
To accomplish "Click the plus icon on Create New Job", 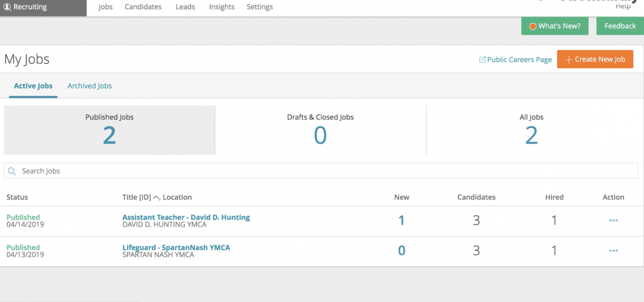I will click(569, 59).
